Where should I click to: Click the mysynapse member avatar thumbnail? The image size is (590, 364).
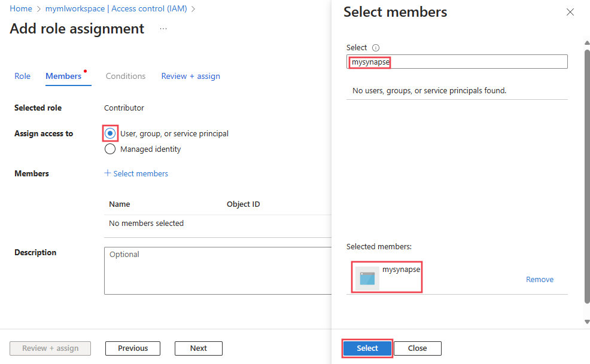pos(367,277)
